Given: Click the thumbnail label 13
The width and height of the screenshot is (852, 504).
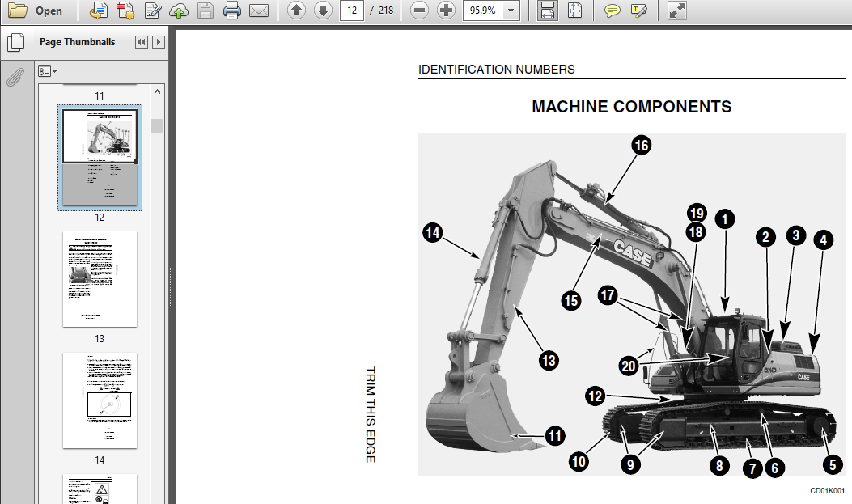Looking at the screenshot, I should (100, 339).
